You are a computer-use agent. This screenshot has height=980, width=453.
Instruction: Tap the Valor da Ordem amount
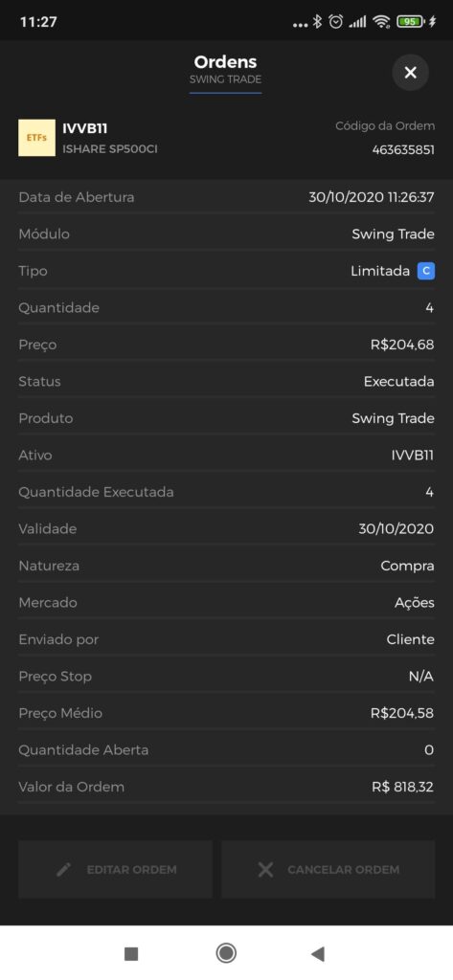(403, 787)
